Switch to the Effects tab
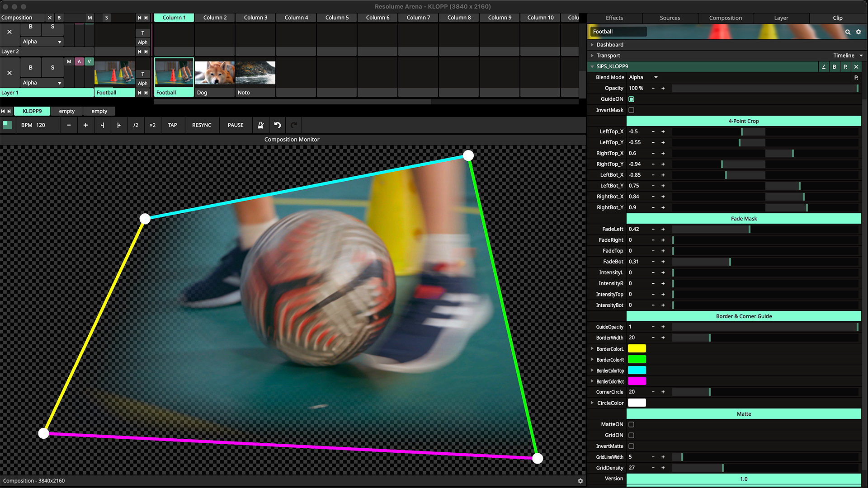Image resolution: width=868 pixels, height=488 pixels. coord(614,18)
